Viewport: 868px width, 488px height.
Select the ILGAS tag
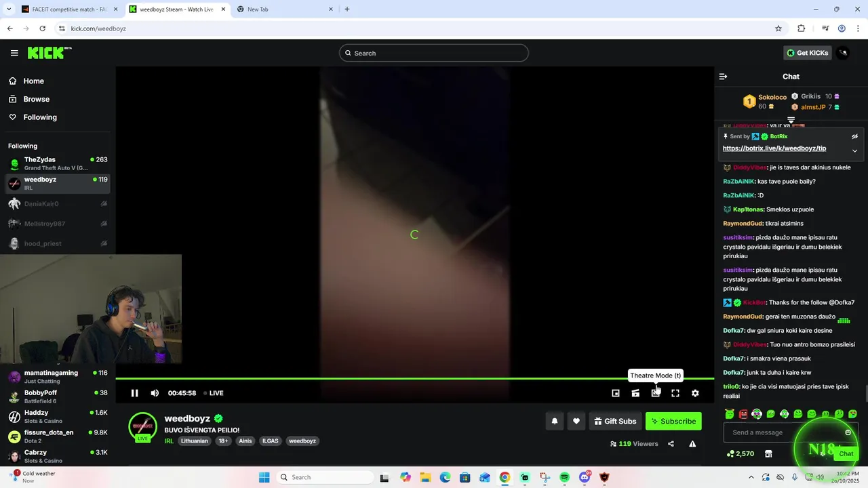[271, 441]
